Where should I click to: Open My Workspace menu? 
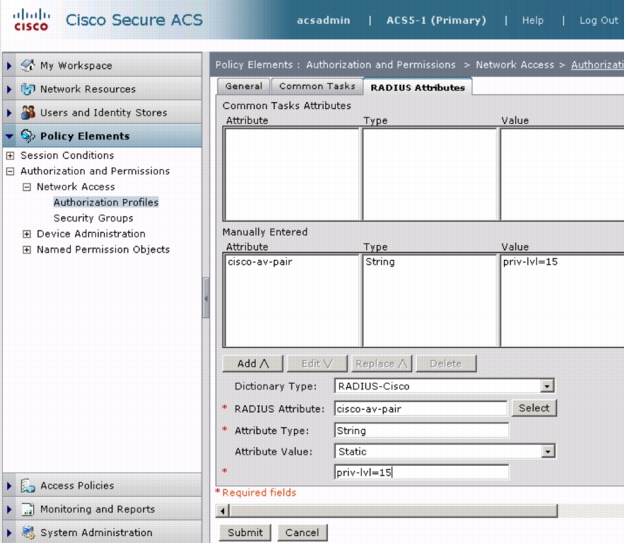coord(76,65)
